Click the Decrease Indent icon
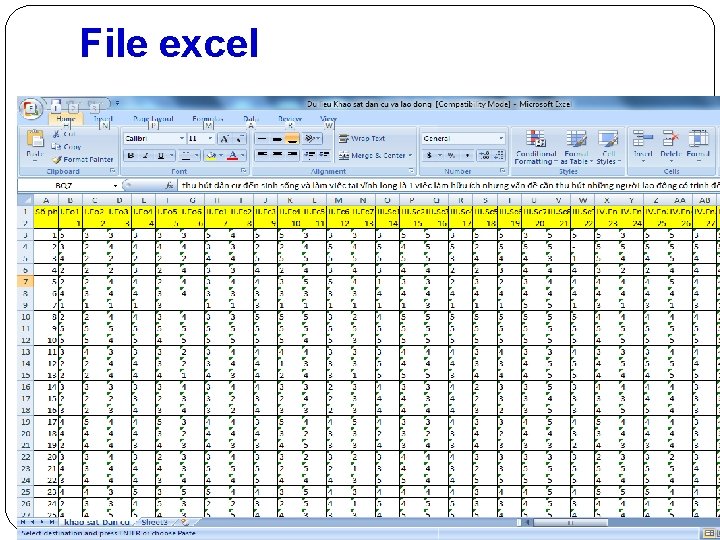The width and height of the screenshot is (720, 540). [x=309, y=155]
